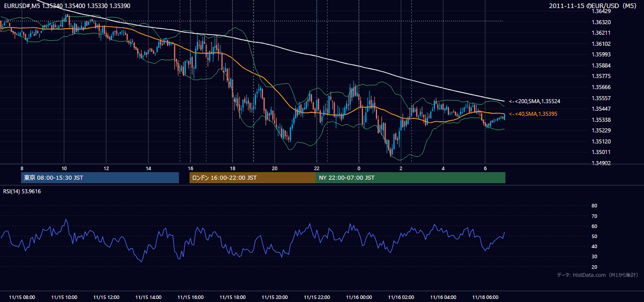Click the 11/15 22:00 time label
The height and width of the screenshot is (302, 644).
coord(316,297)
